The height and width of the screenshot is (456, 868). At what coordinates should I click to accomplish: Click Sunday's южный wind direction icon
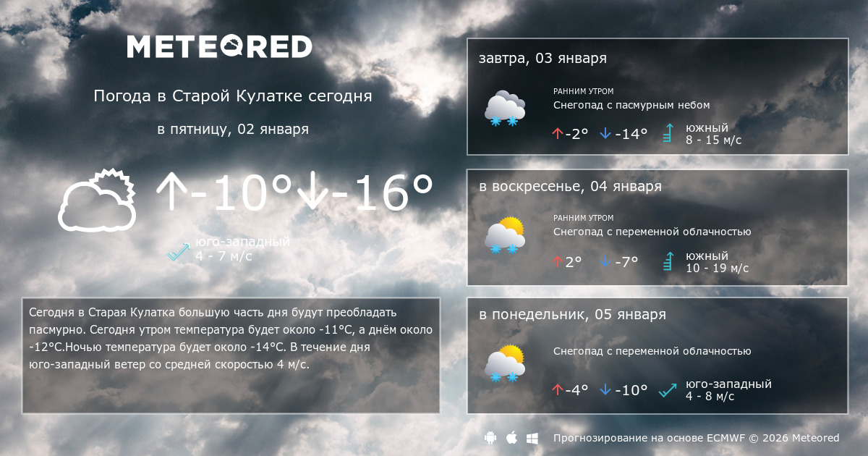coord(668,261)
